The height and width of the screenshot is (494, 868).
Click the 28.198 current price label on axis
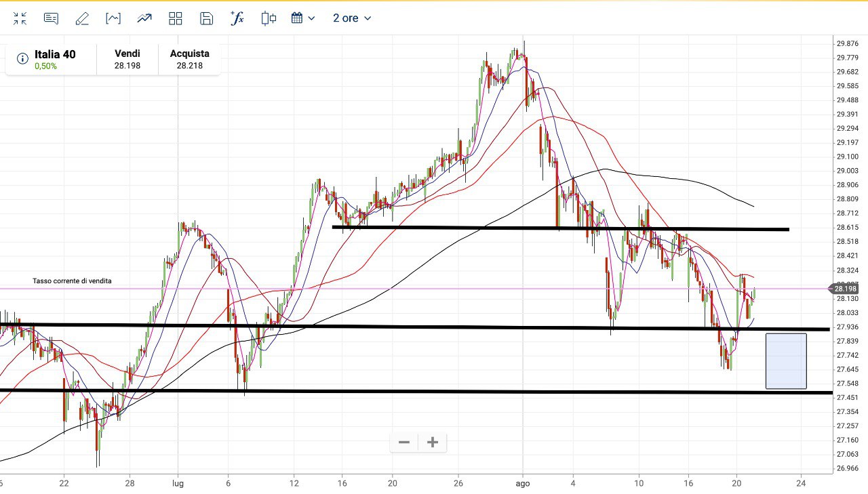point(846,289)
